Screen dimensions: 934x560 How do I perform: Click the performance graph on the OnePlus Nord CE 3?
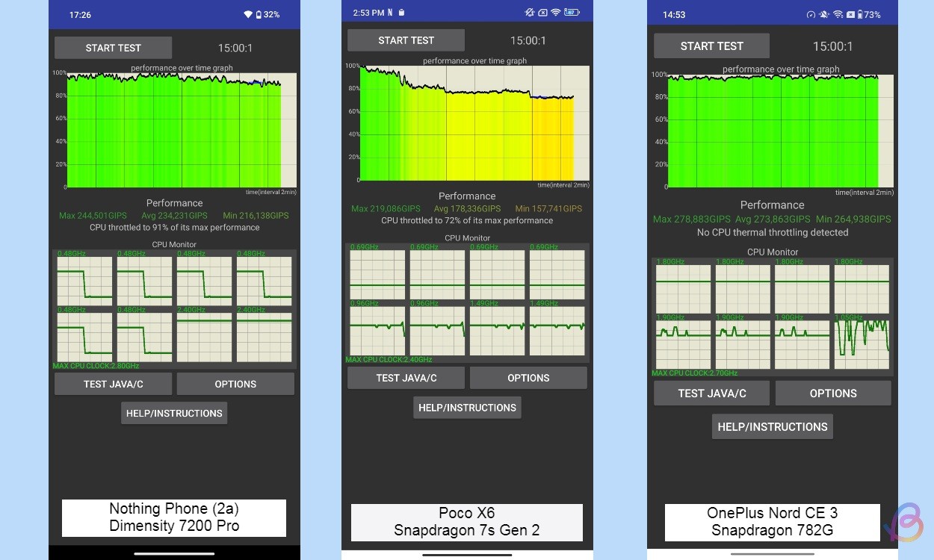(x=780, y=131)
